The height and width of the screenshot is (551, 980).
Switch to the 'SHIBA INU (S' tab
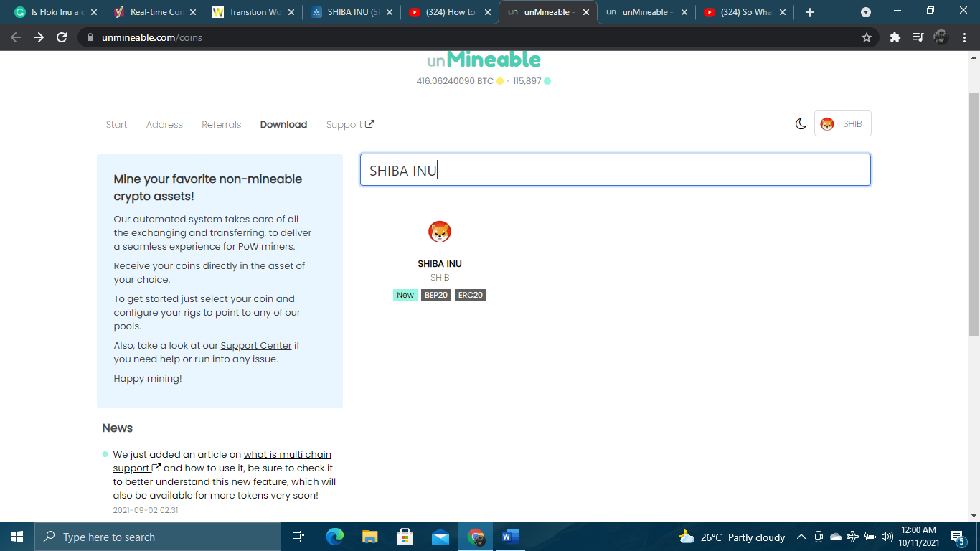click(352, 12)
